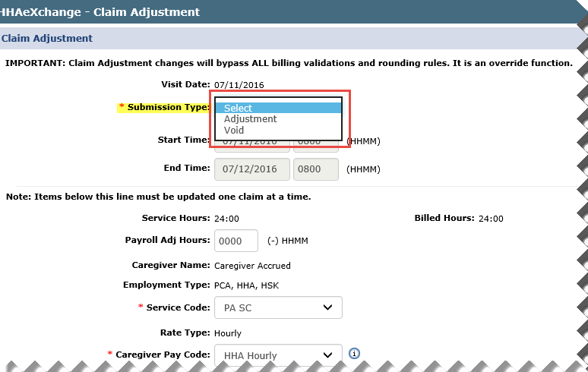Click the End Time date field
Viewport: 588px width, 372px height.
[x=252, y=169]
